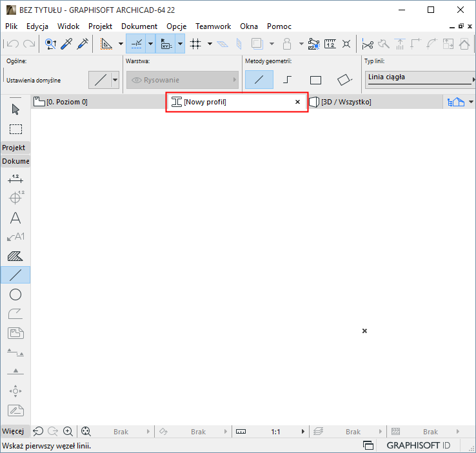This screenshot has width=476, height=453.
Task: Open the Dokument menu
Action: (139, 26)
